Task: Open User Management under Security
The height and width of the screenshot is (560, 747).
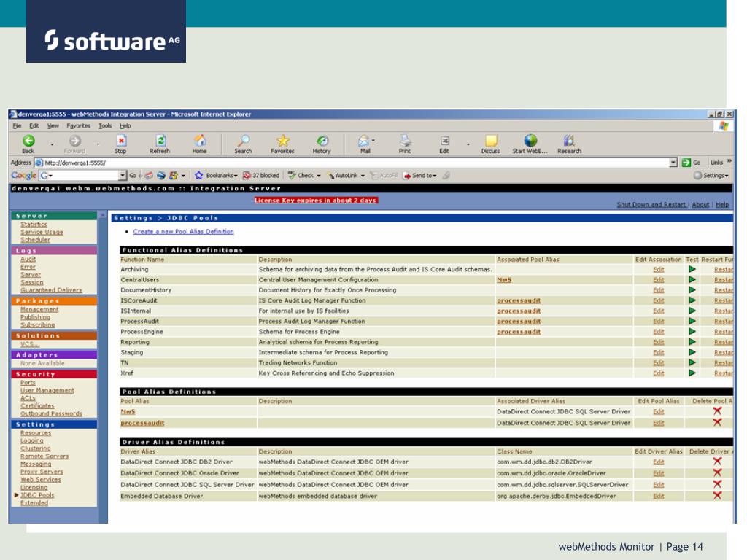Action: (x=47, y=390)
